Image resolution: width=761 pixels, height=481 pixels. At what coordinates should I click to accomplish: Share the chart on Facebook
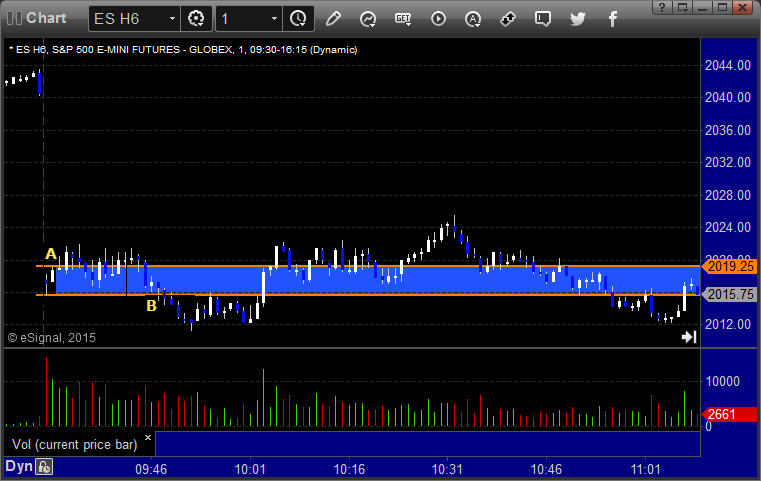[613, 19]
